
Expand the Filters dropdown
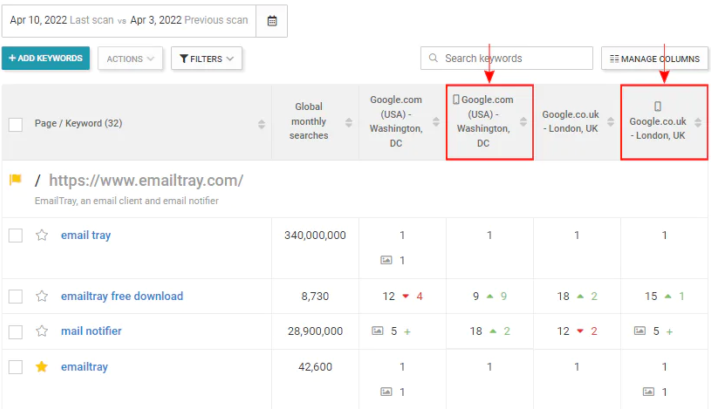point(206,59)
